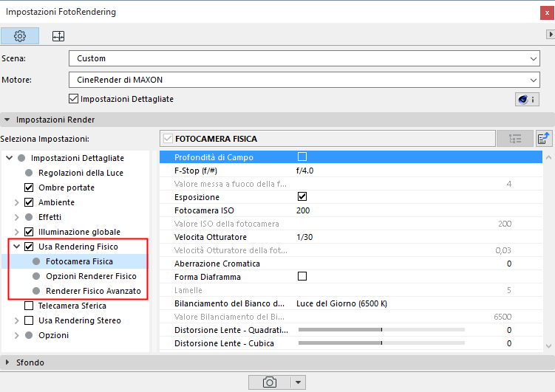Toggle Ambiente checkbox
Image resolution: width=555 pixels, height=392 pixels.
click(29, 202)
